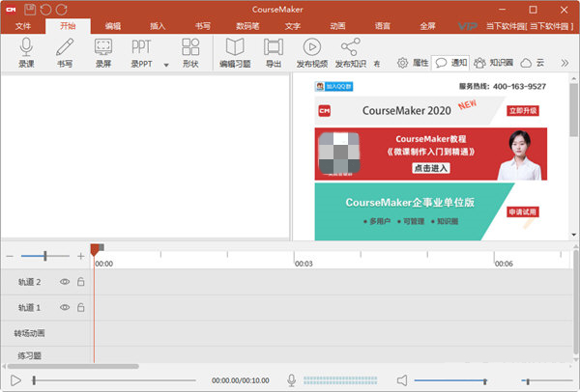The width and height of the screenshot is (580, 392).
Task: Click the speaker volume slider
Action: (x=449, y=381)
